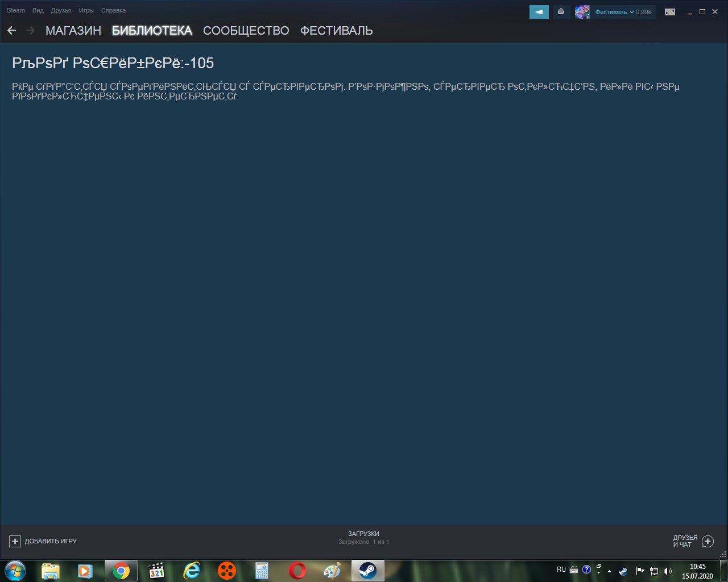This screenshot has width=728, height=582.
Task: Launch Internet Explorer from taskbar
Action: pyautogui.click(x=192, y=571)
